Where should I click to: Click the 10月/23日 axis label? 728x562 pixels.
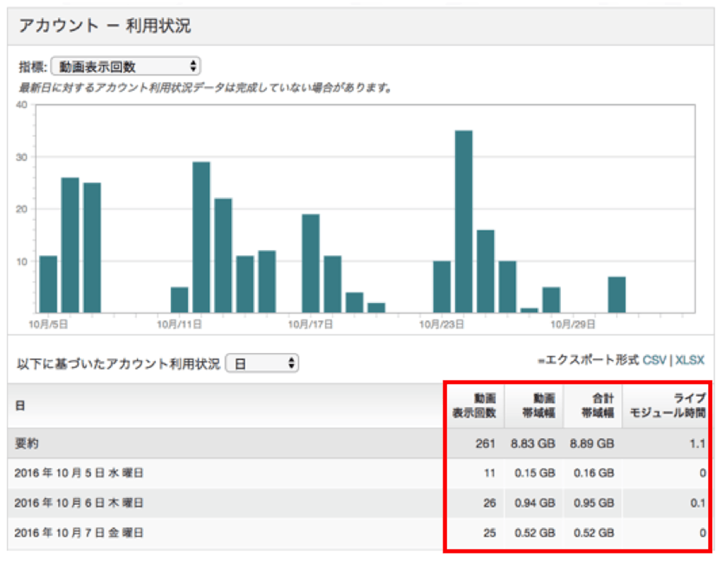[x=441, y=324]
